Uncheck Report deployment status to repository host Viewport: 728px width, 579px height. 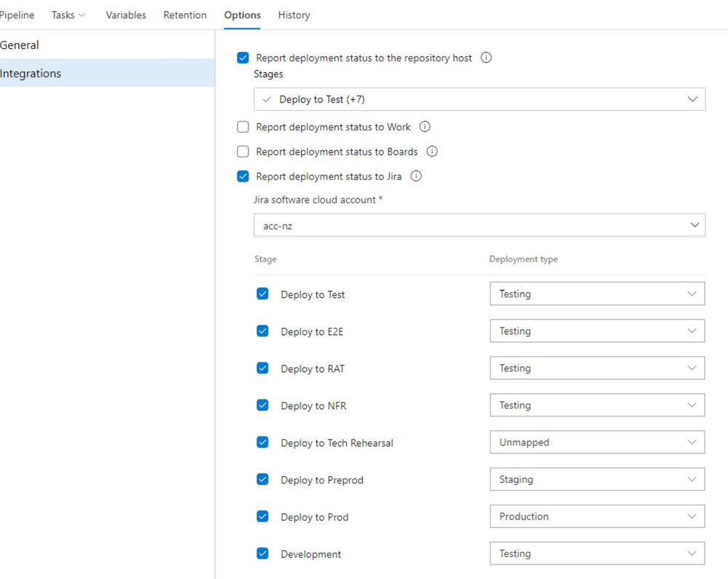[x=243, y=58]
